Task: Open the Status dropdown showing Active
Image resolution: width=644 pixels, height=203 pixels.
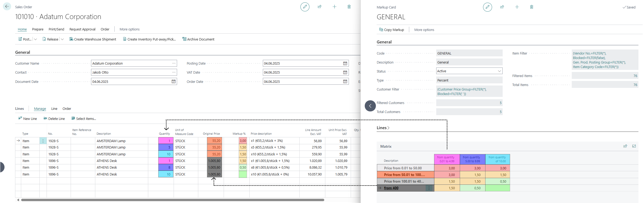Action: (499, 71)
